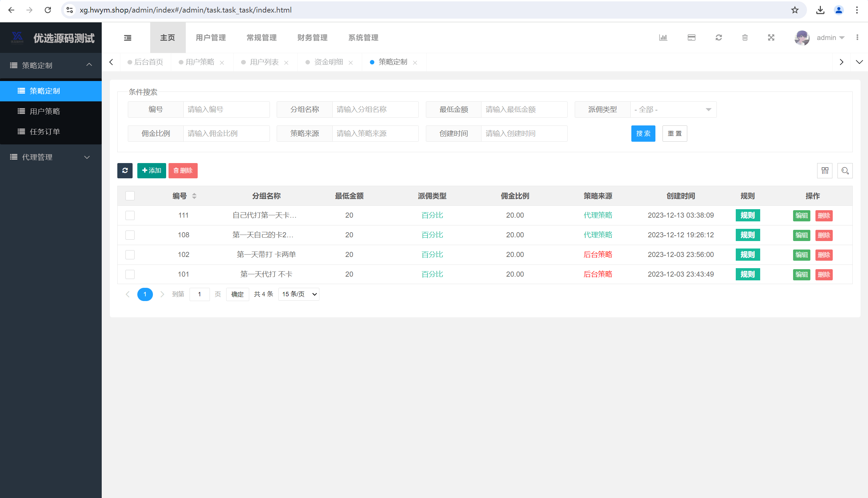Click the dark table refresh button
Viewport: 868px width, 498px height.
(x=125, y=170)
